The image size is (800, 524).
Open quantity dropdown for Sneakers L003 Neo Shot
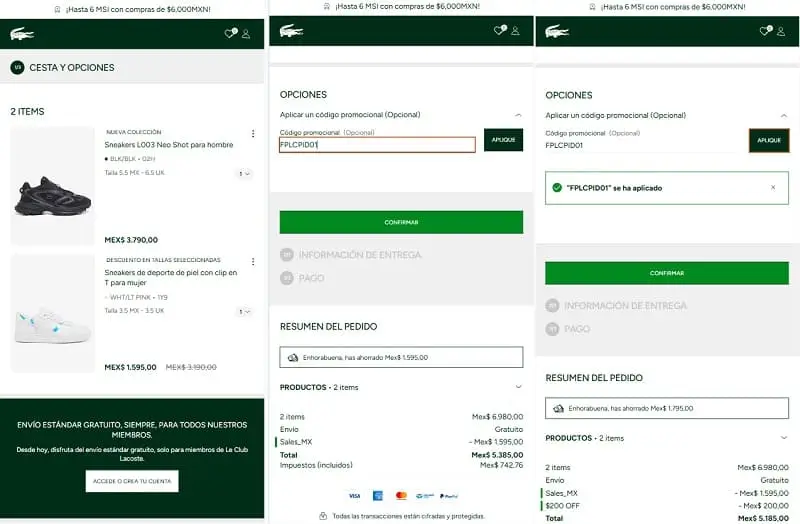tap(245, 174)
